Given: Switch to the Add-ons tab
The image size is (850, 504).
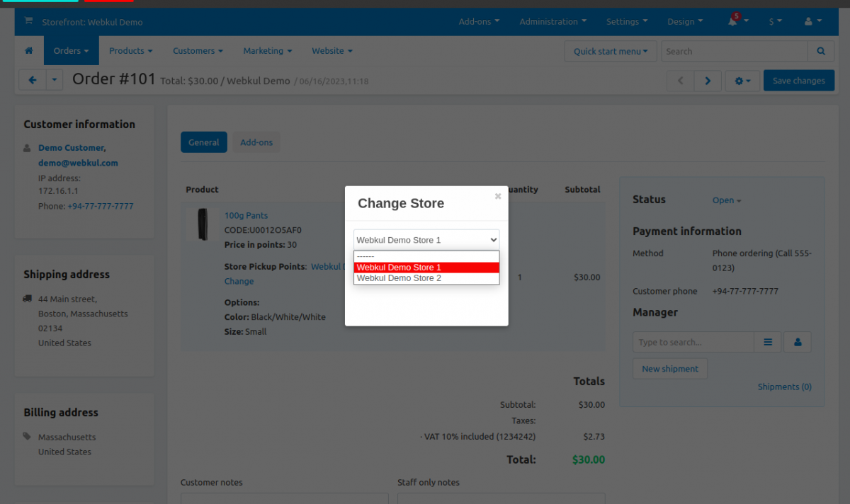Looking at the screenshot, I should tap(256, 142).
